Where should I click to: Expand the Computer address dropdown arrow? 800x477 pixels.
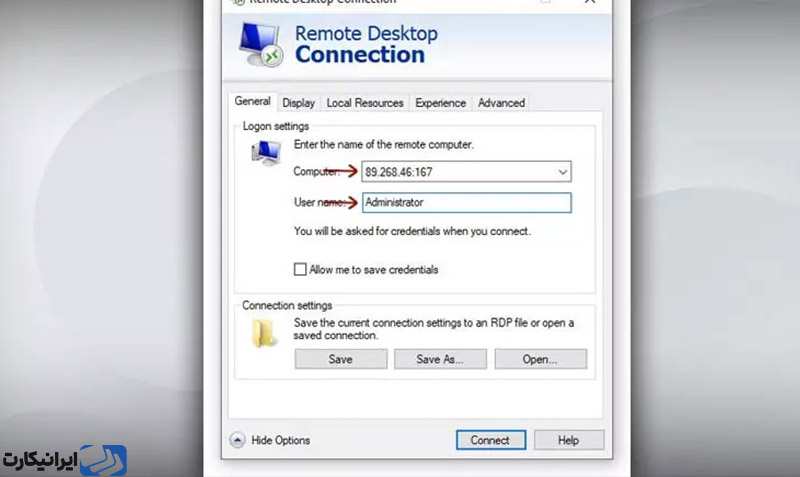562,172
